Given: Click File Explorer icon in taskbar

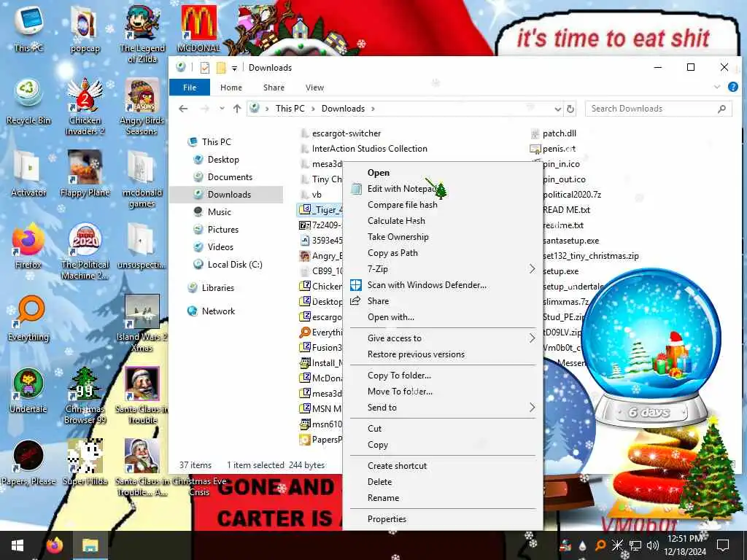Looking at the screenshot, I should (90, 545).
